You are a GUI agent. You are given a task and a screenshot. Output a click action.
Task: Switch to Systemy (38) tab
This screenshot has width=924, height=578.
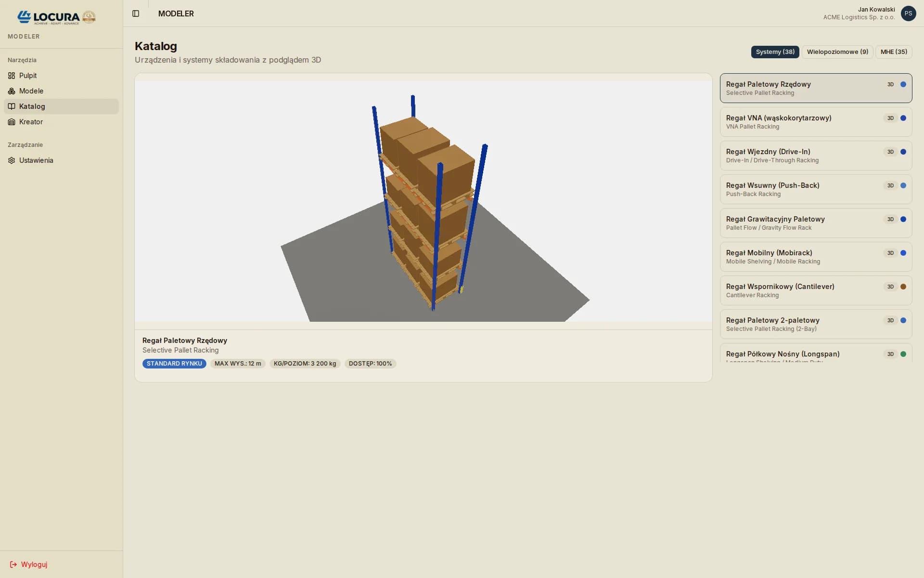click(x=775, y=52)
